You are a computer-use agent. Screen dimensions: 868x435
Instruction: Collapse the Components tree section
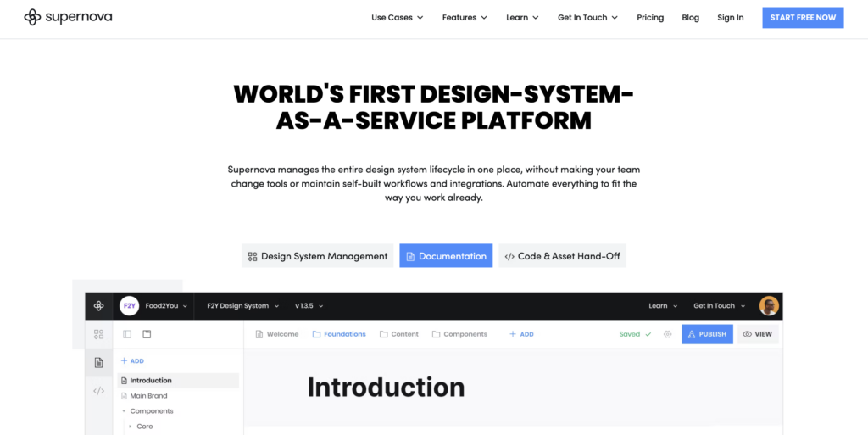tap(124, 411)
